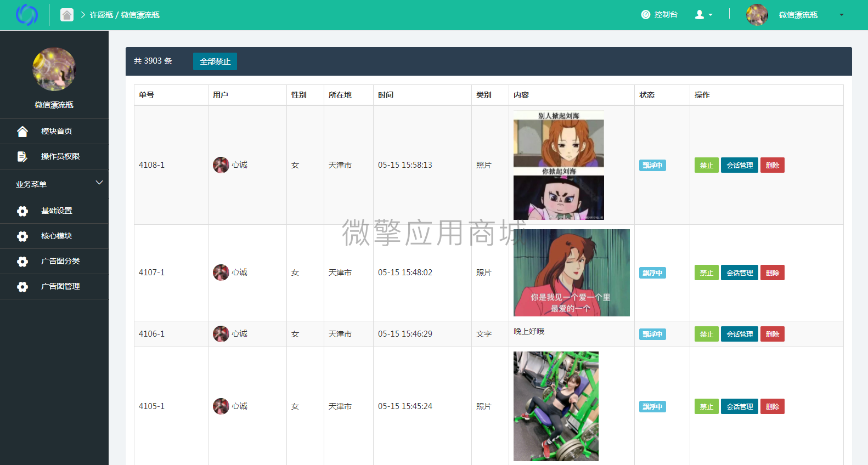Click 漂浮中 status badge of 4105-1
Image resolution: width=868 pixels, height=465 pixels.
652,406
